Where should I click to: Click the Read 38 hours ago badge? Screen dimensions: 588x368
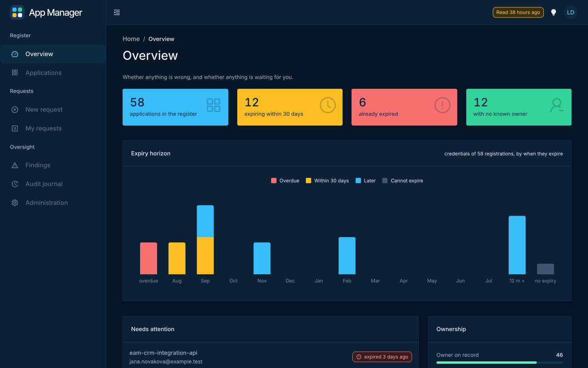point(518,12)
